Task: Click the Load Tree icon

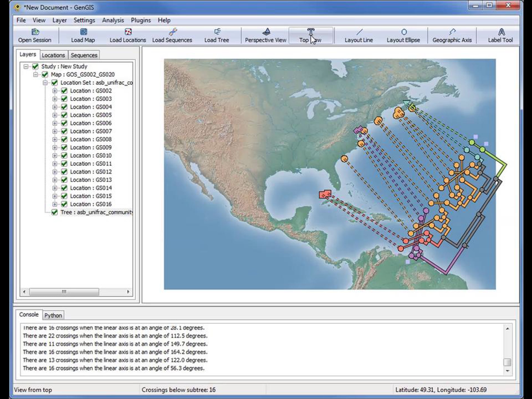Action: [x=217, y=32]
